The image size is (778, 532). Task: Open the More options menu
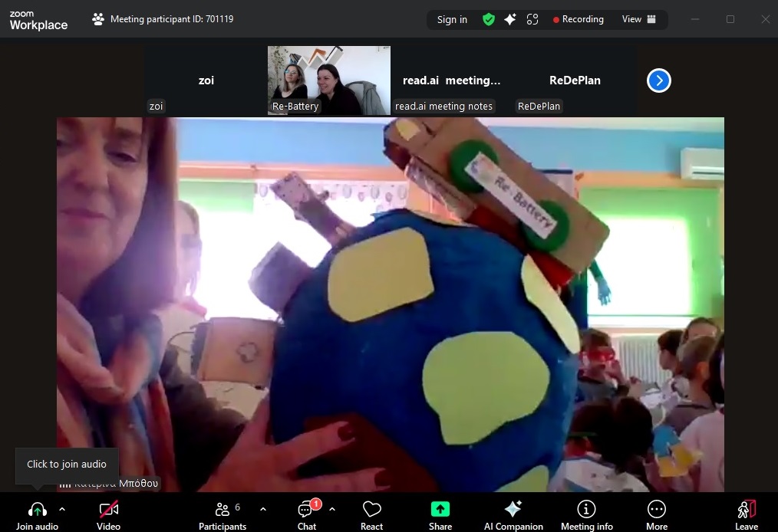pyautogui.click(x=656, y=510)
